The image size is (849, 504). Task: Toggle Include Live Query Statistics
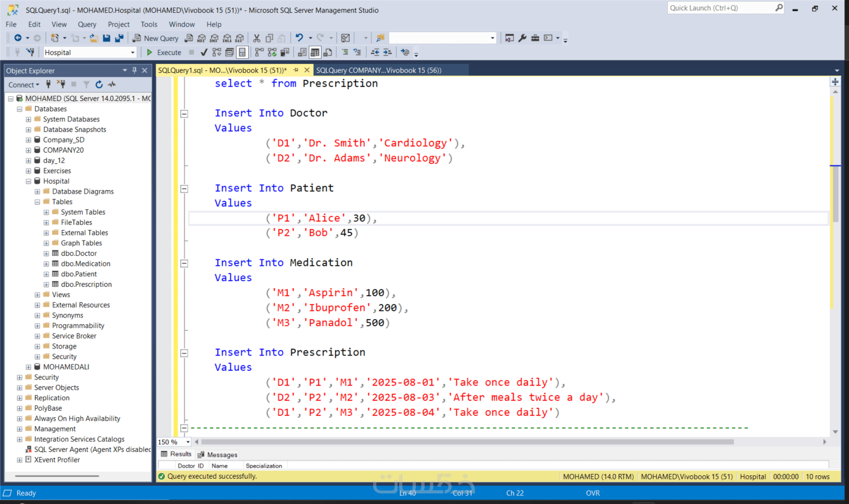[x=272, y=52]
